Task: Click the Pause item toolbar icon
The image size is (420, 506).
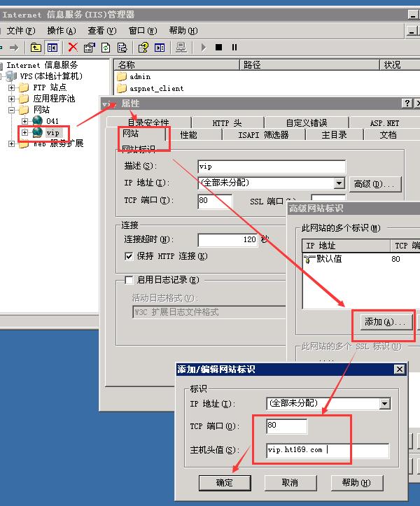Action: pos(234,48)
